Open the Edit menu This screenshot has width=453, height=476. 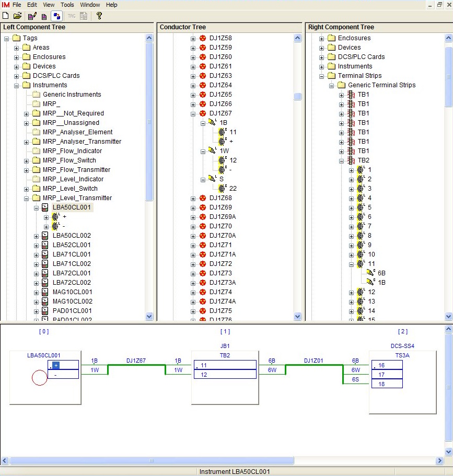pyautogui.click(x=32, y=5)
